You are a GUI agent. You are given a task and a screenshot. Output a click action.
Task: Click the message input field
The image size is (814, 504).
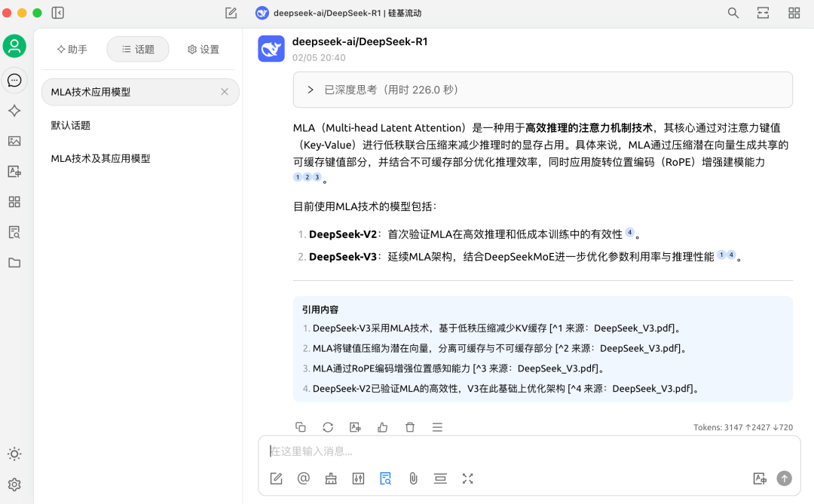coord(529,451)
